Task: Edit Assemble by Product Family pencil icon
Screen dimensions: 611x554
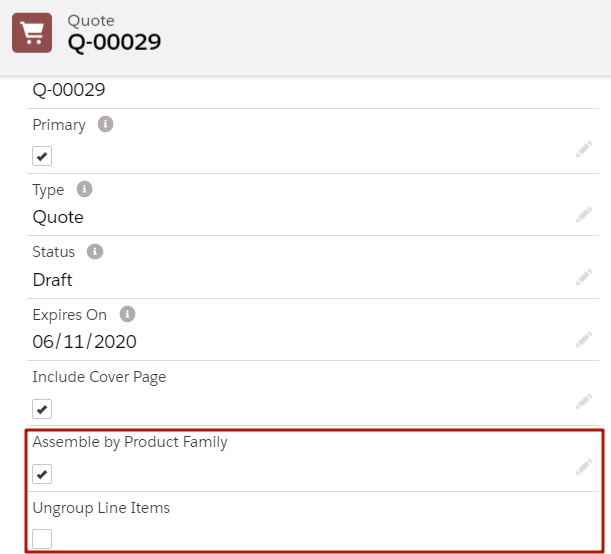Action: pyautogui.click(x=584, y=467)
